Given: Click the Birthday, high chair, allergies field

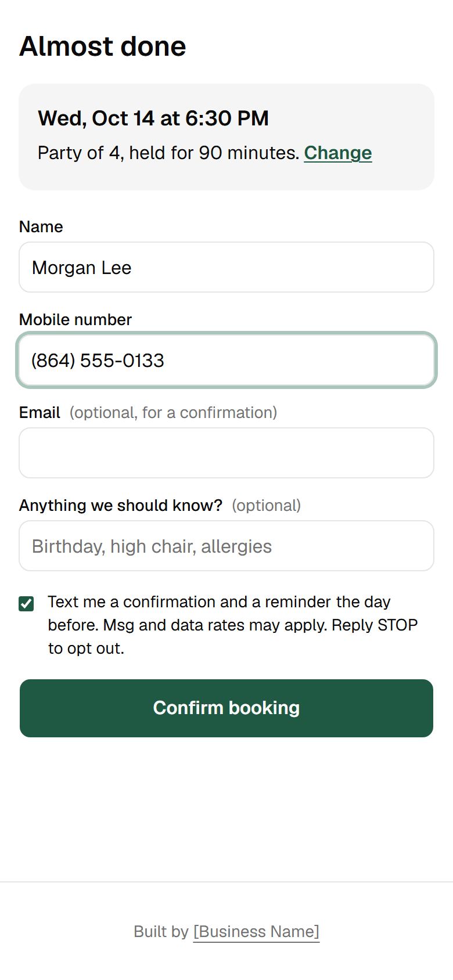Looking at the screenshot, I should (x=227, y=546).
